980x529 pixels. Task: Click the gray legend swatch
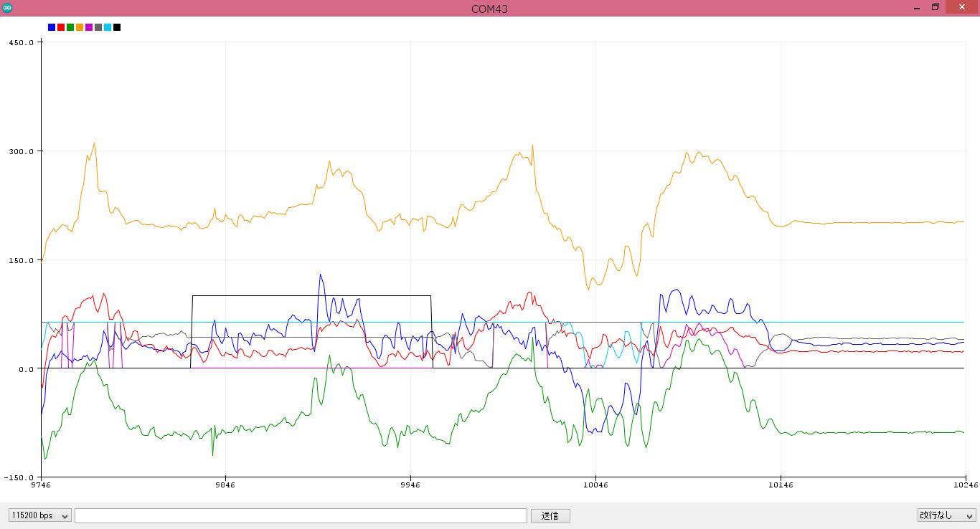point(98,27)
